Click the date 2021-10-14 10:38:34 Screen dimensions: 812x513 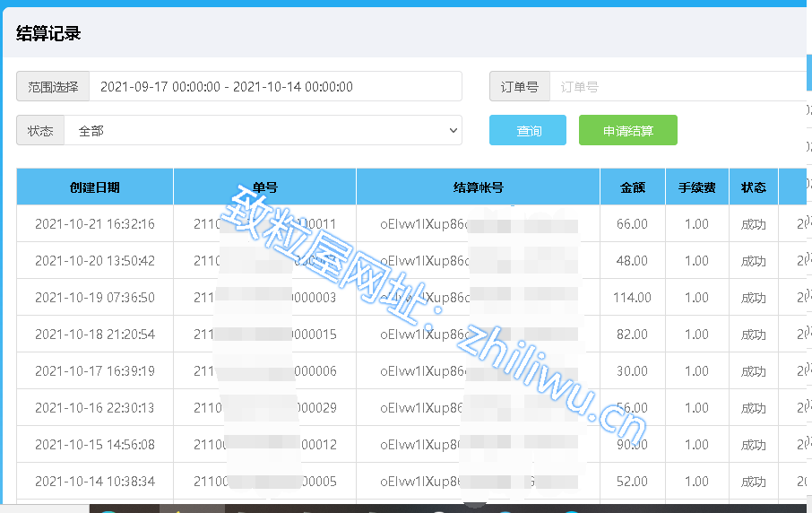point(95,482)
